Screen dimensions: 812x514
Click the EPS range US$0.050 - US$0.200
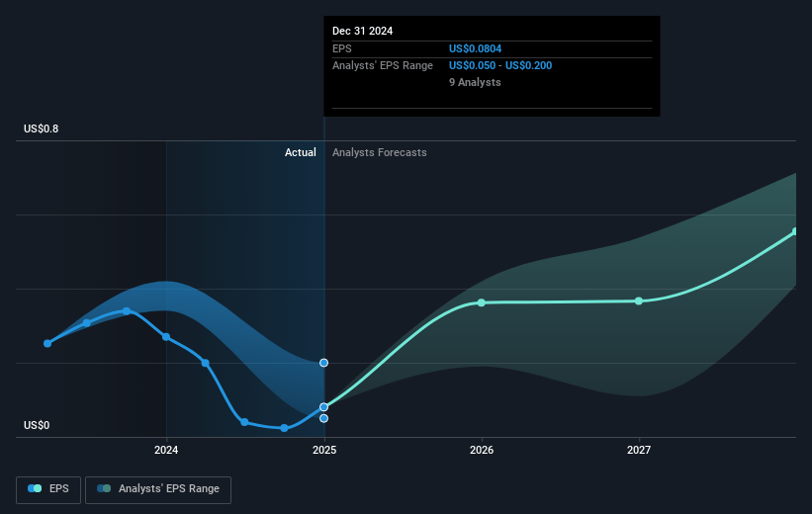pyautogui.click(x=500, y=65)
